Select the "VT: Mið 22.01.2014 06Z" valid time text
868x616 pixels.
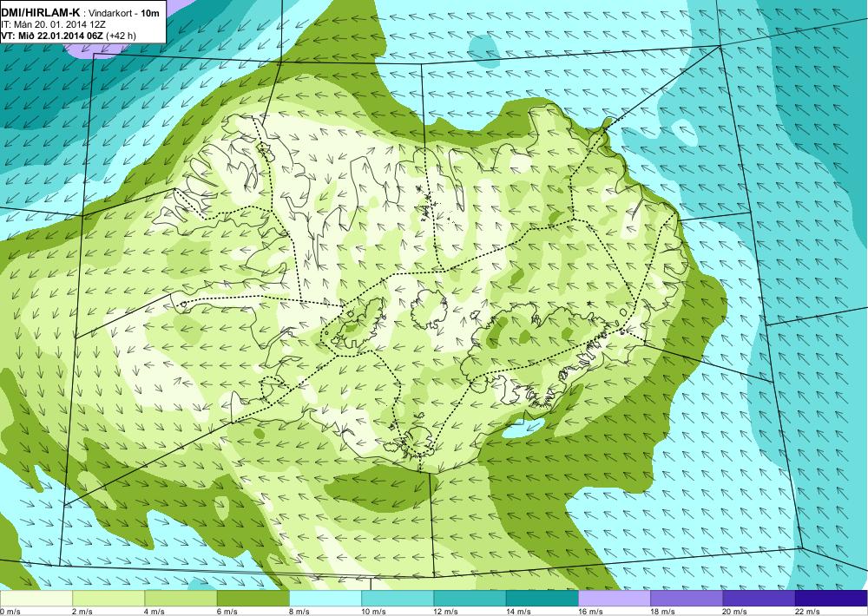click(x=53, y=36)
